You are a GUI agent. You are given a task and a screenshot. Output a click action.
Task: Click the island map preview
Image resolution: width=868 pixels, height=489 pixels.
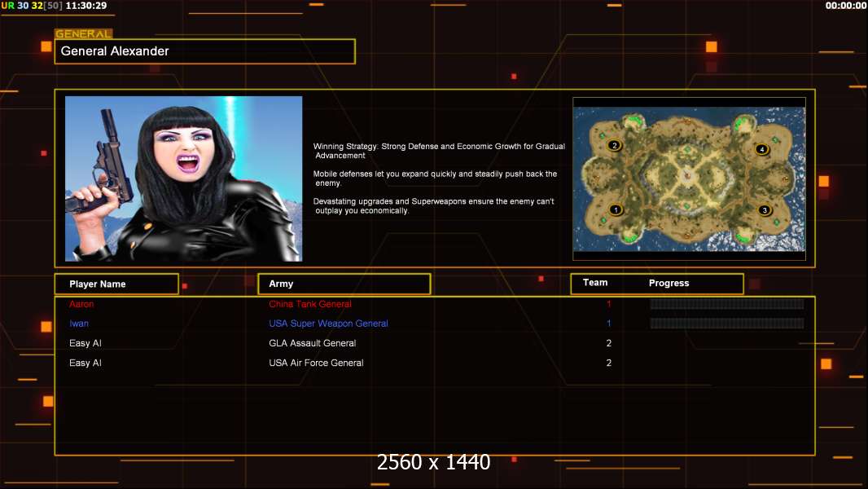pos(689,178)
